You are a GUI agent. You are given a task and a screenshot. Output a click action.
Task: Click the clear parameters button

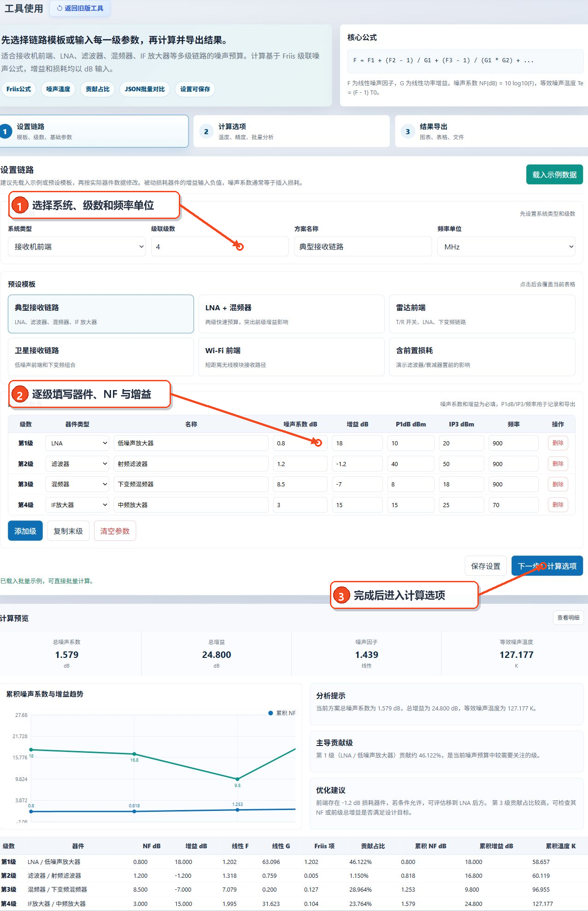(x=115, y=531)
